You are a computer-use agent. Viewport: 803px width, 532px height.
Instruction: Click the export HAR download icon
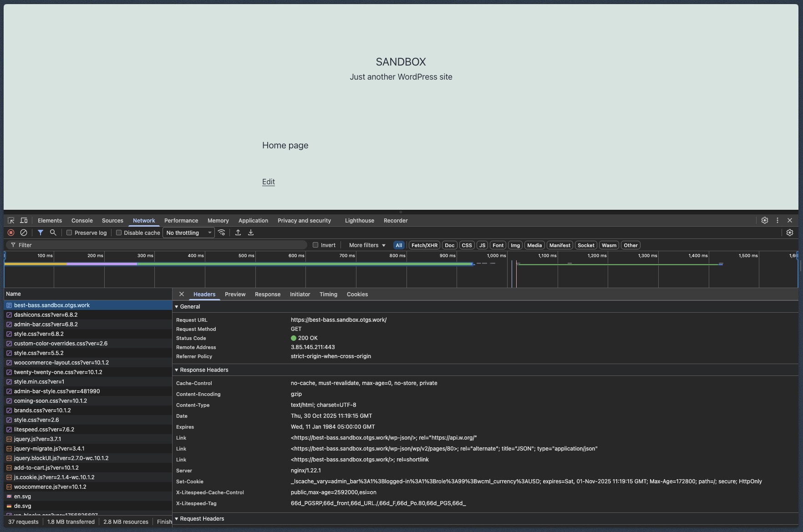[x=251, y=233]
